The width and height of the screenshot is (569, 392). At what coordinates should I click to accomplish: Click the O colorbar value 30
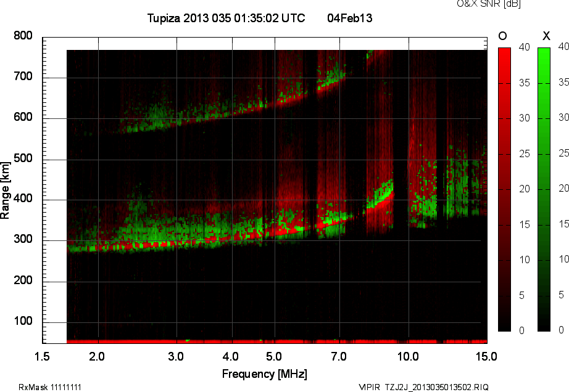[525, 118]
